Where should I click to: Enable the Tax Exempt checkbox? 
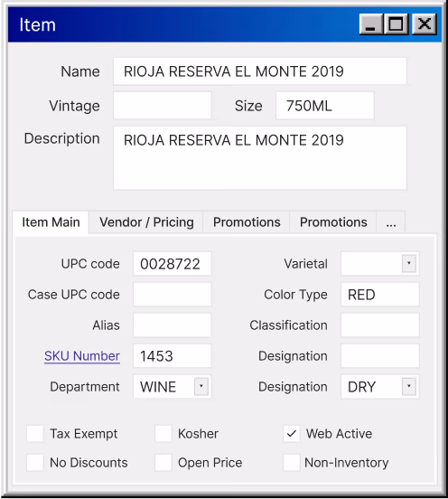[x=35, y=433]
